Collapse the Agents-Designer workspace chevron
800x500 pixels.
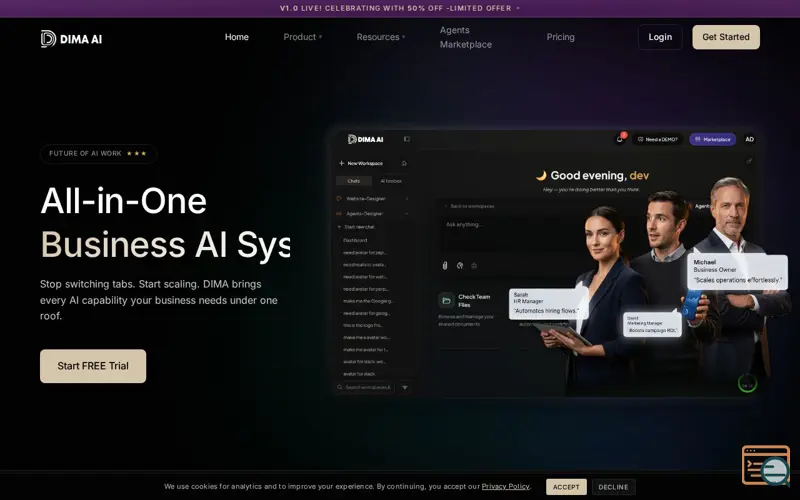click(407, 214)
